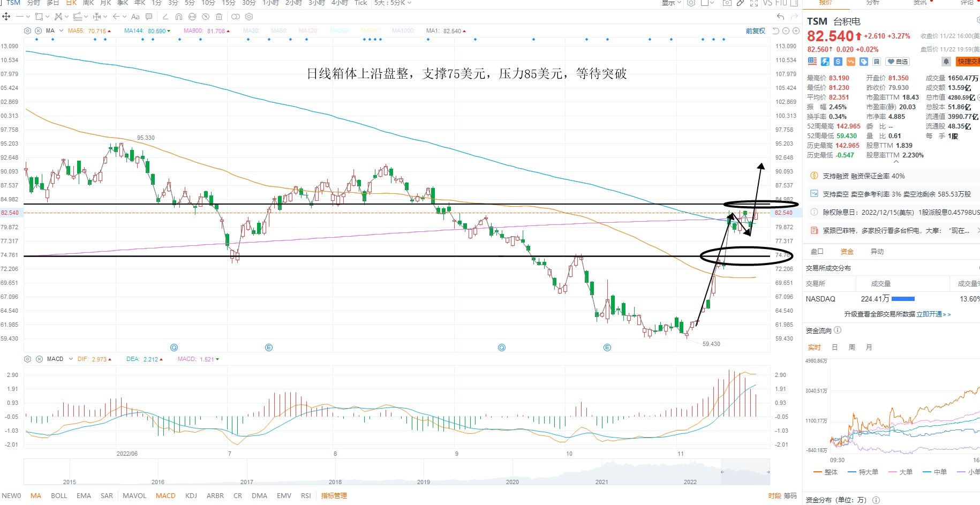Expand the rectangle shape tool dropdown
The image size is (980, 505).
coord(47,17)
